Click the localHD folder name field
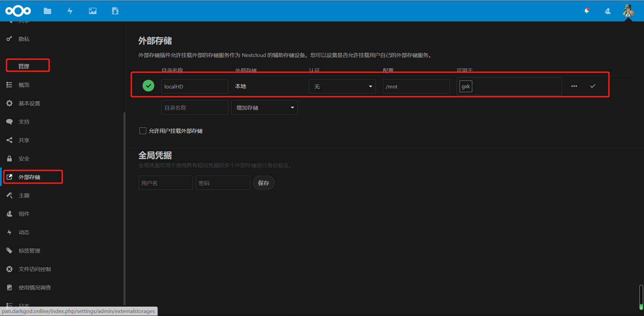This screenshot has width=644, height=316. 195,86
